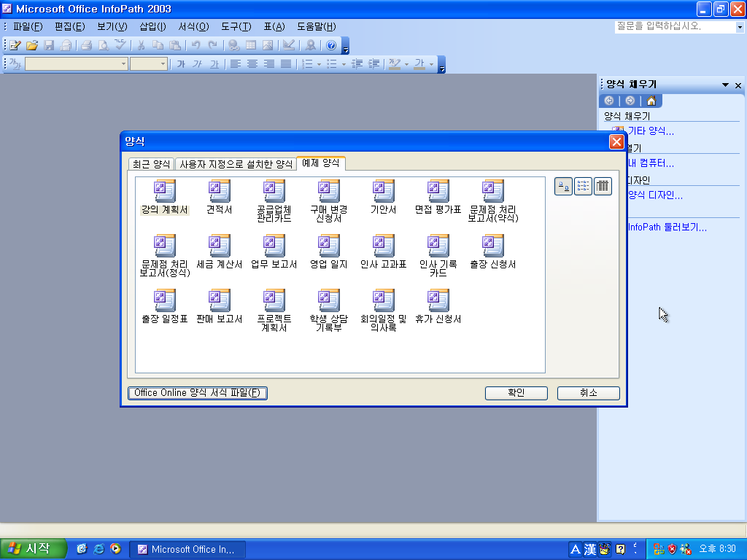Click the Justify alignment icon
747x560 pixels.
coord(286,64)
